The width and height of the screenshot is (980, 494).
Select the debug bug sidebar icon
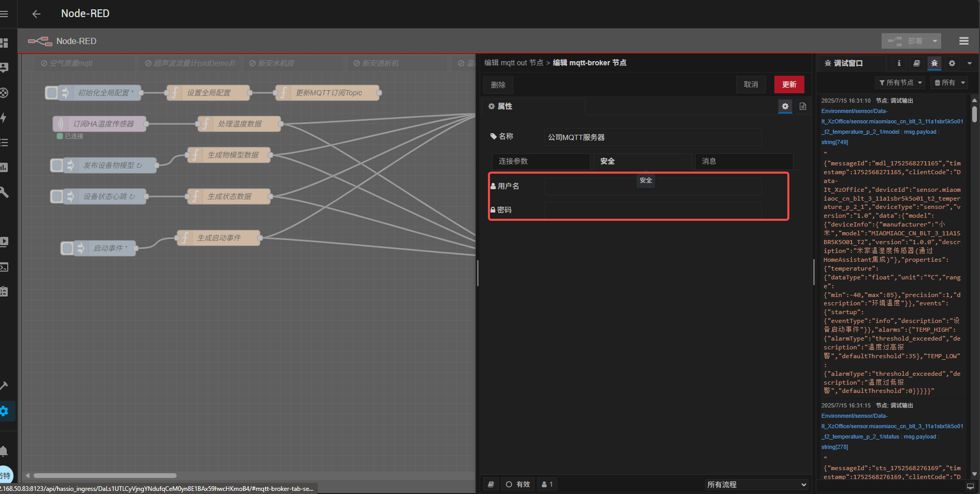point(934,63)
